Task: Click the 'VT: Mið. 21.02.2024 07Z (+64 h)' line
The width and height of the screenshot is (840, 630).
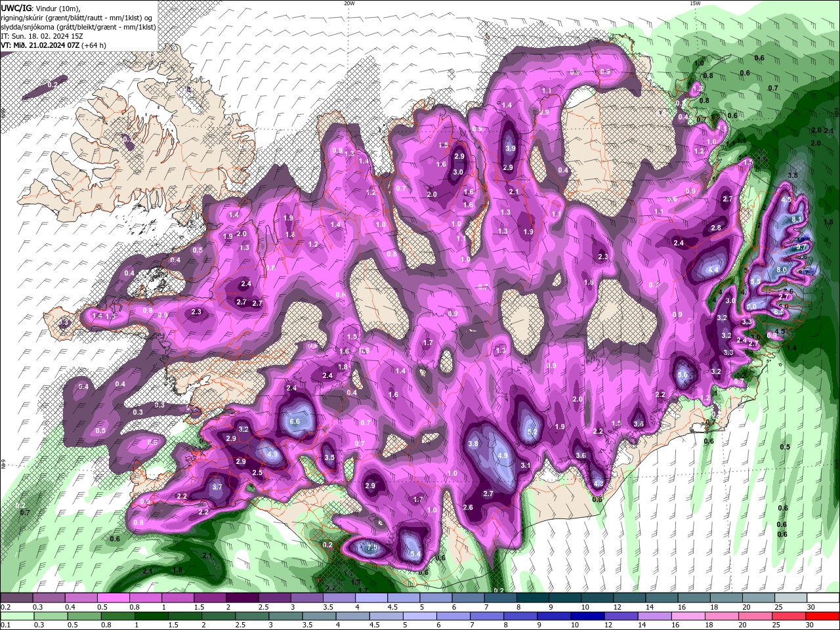Action: pyautogui.click(x=54, y=45)
